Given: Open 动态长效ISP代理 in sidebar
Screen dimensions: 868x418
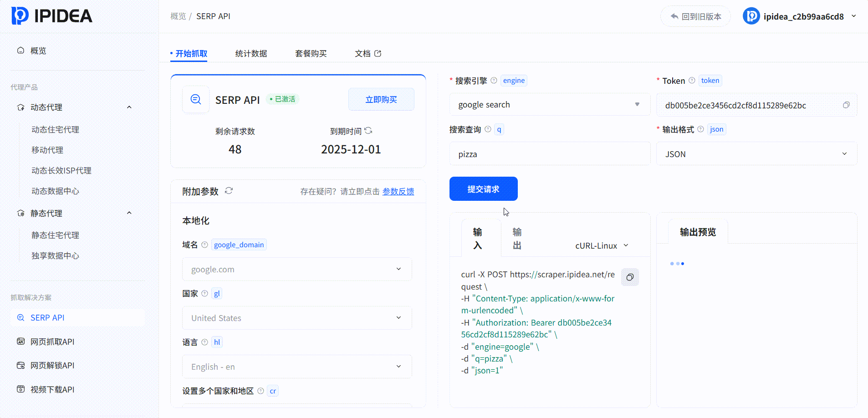Looking at the screenshot, I should (61, 171).
